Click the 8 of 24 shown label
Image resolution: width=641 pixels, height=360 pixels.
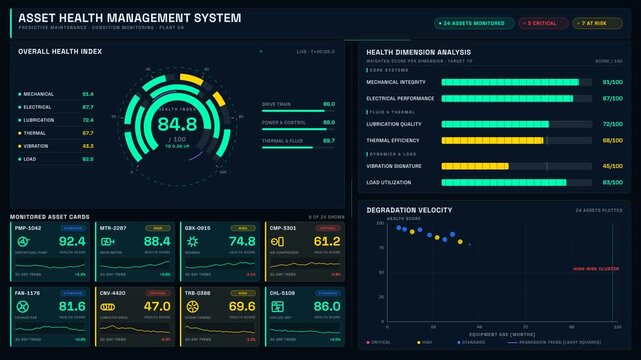click(326, 217)
